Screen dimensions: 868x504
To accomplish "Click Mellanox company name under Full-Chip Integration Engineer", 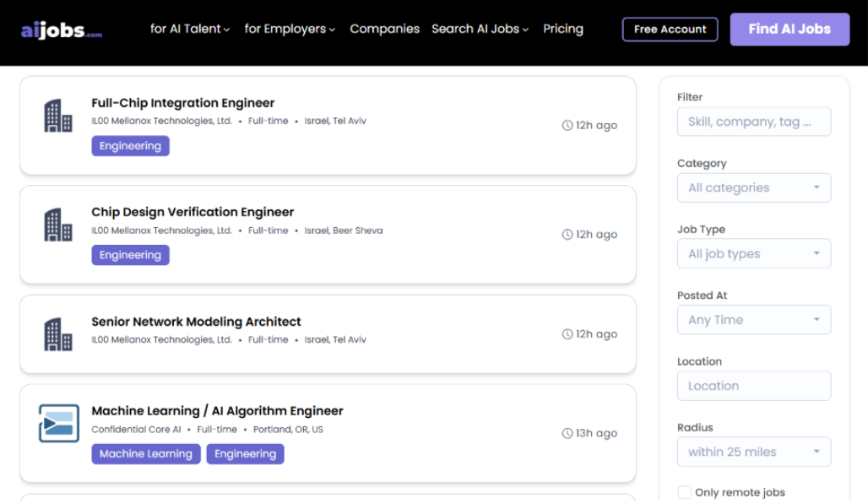I will [x=161, y=122].
